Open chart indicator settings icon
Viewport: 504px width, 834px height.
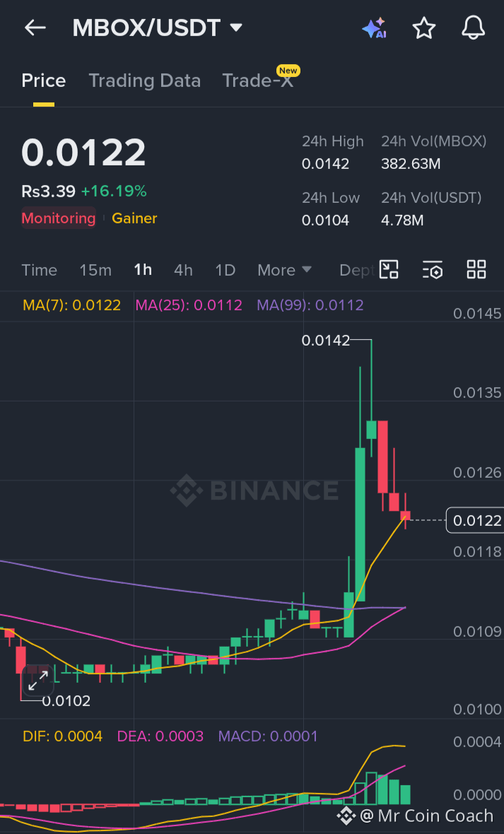click(x=432, y=270)
